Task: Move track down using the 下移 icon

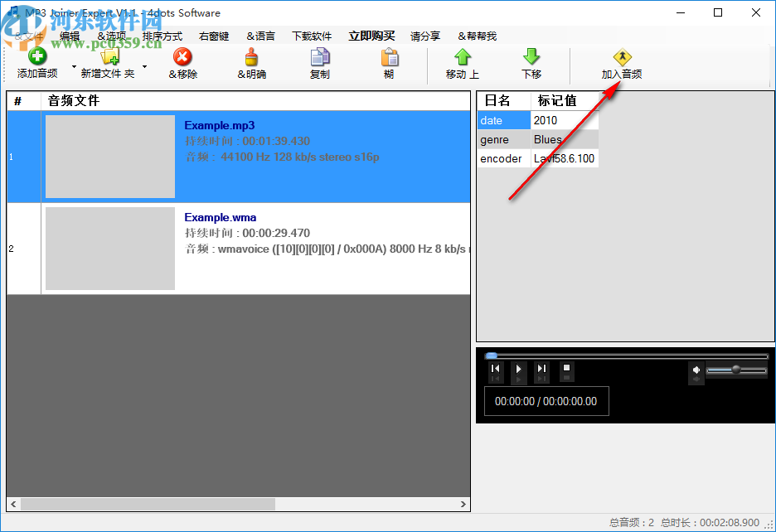Action: (x=531, y=60)
